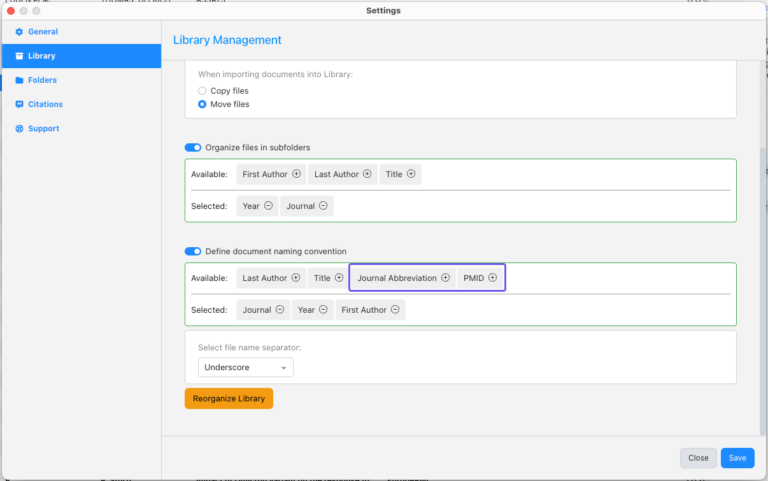Select the Copy files radio option
Viewport: 768px width, 481px height.
202,91
